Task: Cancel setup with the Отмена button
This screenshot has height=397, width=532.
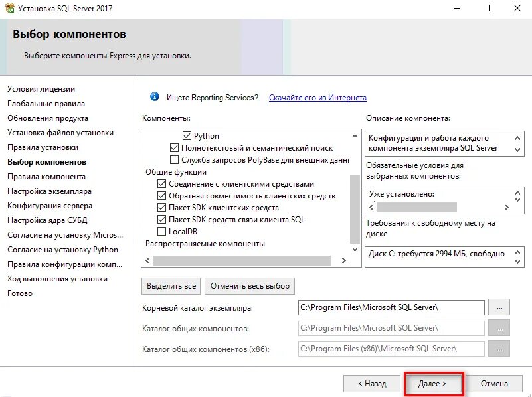Action: [494, 384]
